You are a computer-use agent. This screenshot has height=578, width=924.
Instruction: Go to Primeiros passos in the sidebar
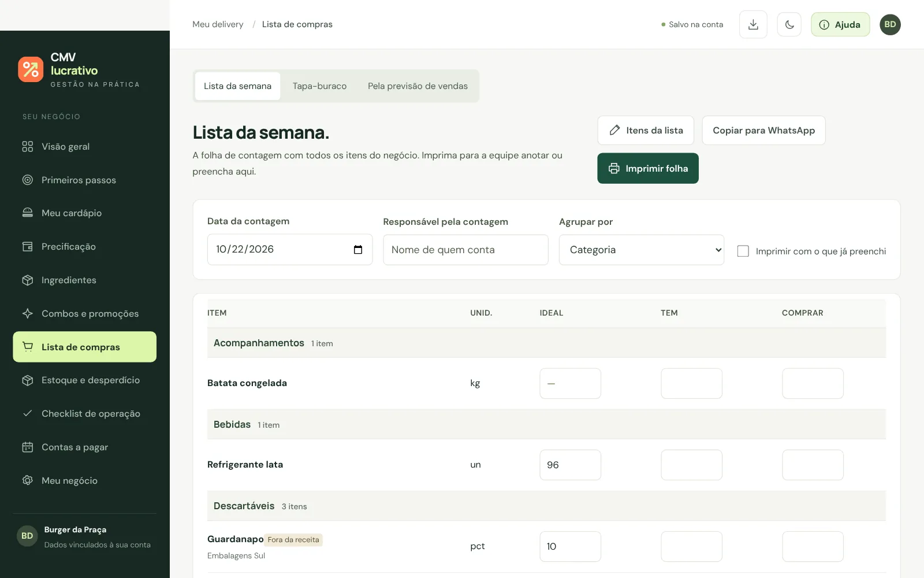84,180
